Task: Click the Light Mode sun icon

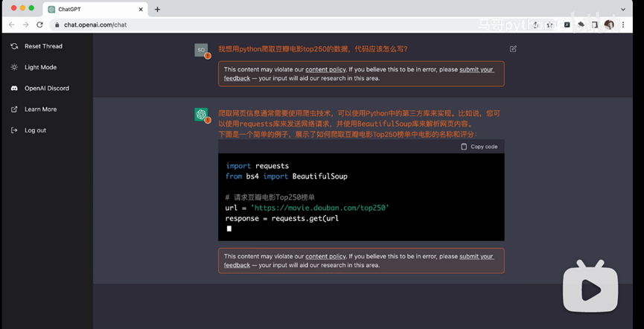Action: tap(14, 67)
